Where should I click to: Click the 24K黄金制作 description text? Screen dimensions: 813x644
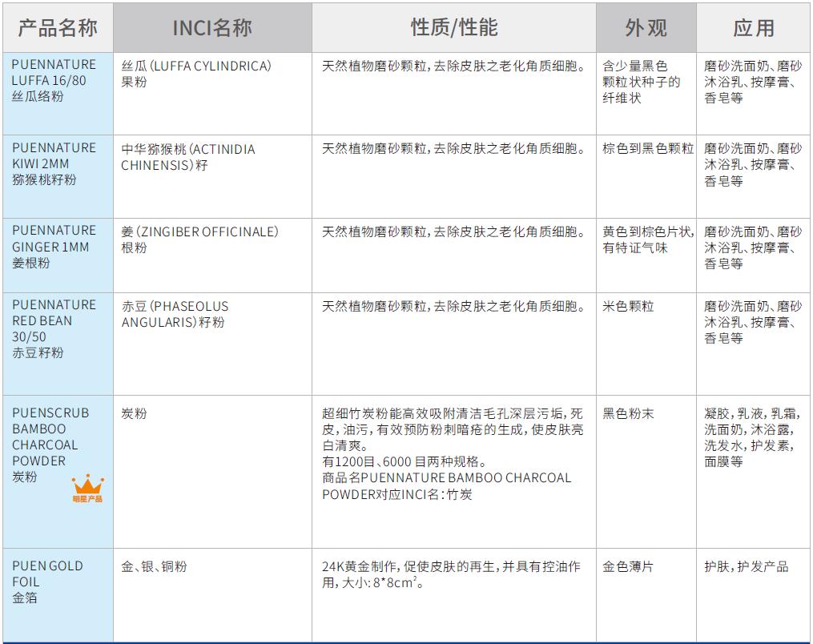(x=451, y=574)
